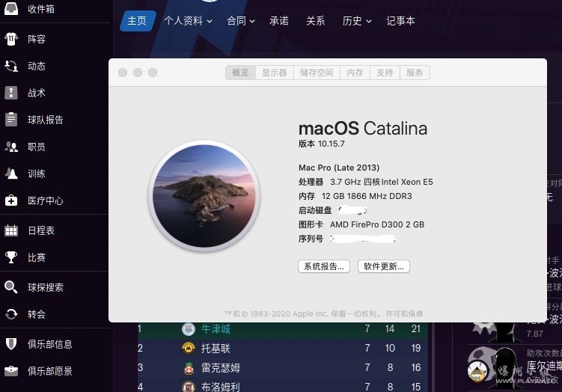
Task: Open 俱乐部信息 in the sidebar
Action: pyautogui.click(x=50, y=344)
